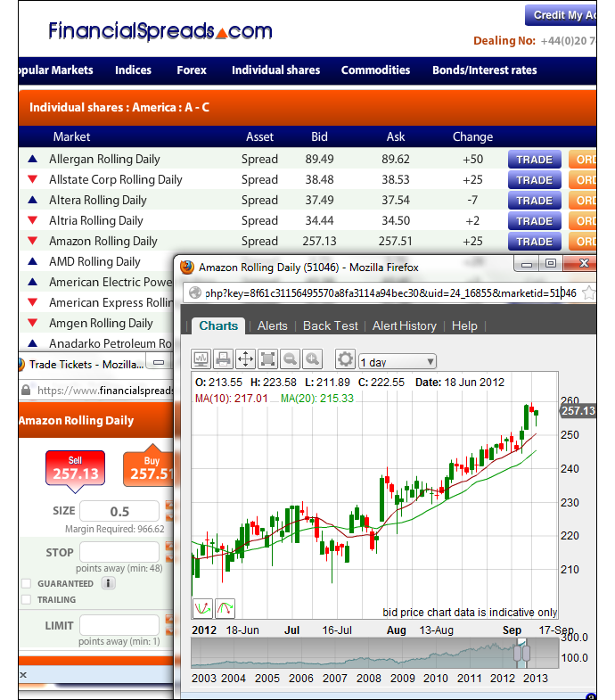Zoom out on the chart
The image size is (615, 700).
[x=290, y=359]
